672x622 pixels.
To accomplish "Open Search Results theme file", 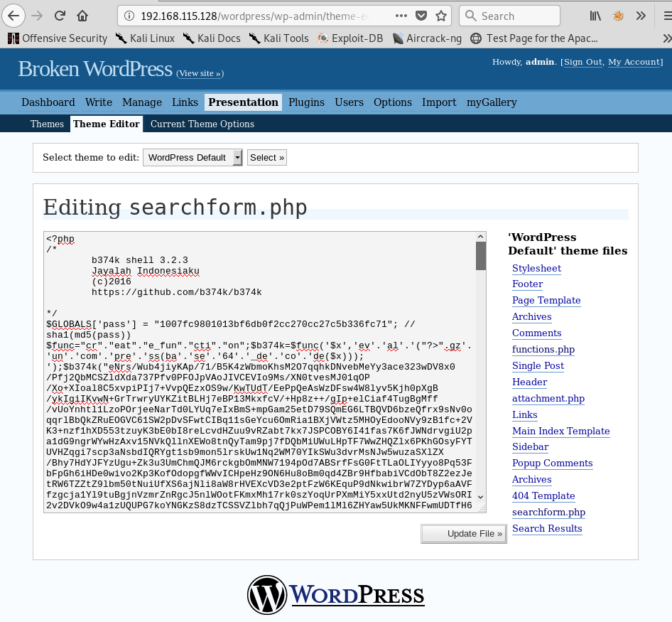I will tap(547, 528).
